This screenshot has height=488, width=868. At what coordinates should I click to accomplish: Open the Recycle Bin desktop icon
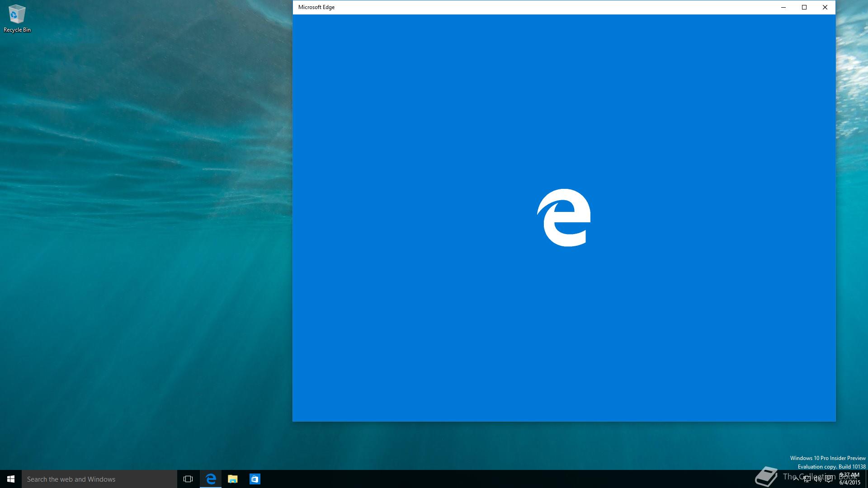[x=17, y=19]
